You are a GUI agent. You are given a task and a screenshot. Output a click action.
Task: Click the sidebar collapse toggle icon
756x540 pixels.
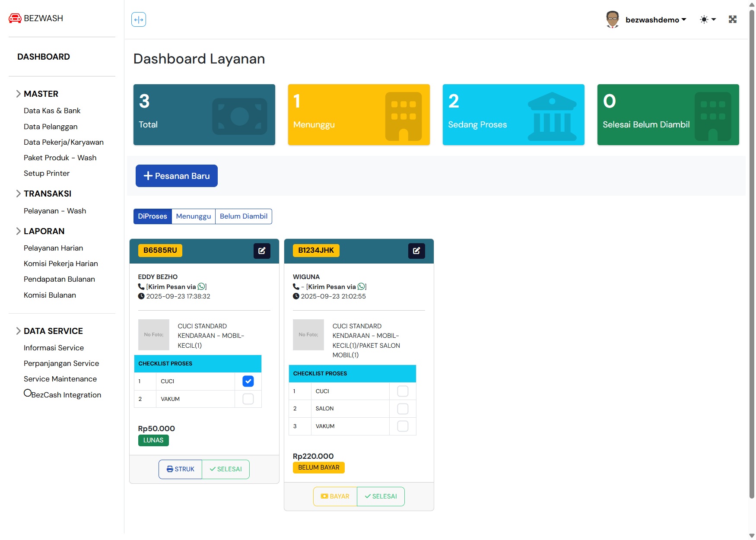point(139,19)
